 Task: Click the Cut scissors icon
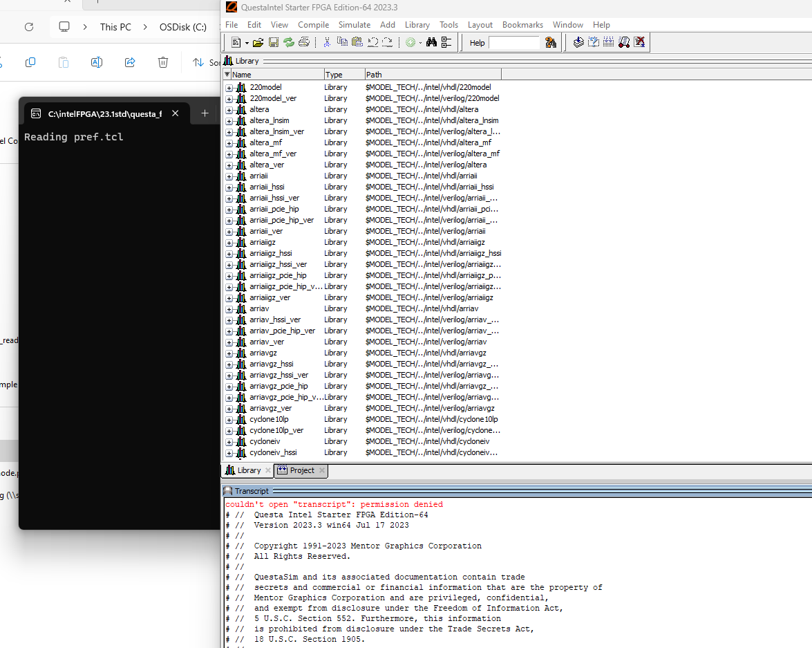(327, 43)
